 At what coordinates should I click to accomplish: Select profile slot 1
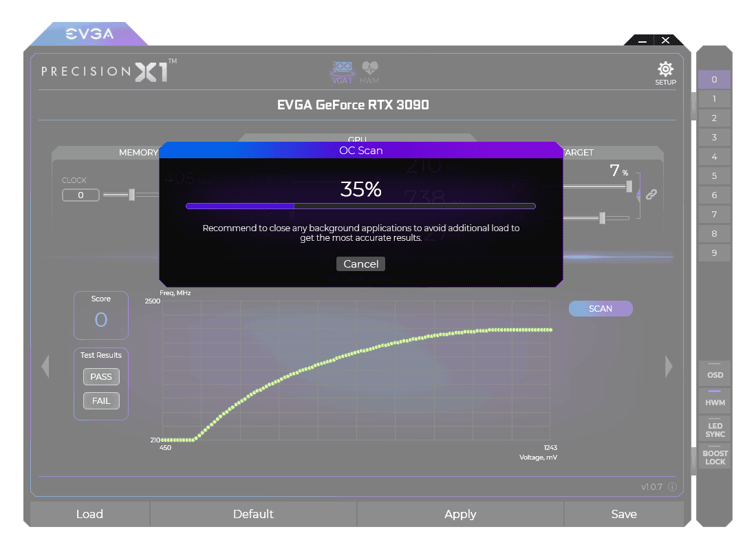click(x=714, y=99)
